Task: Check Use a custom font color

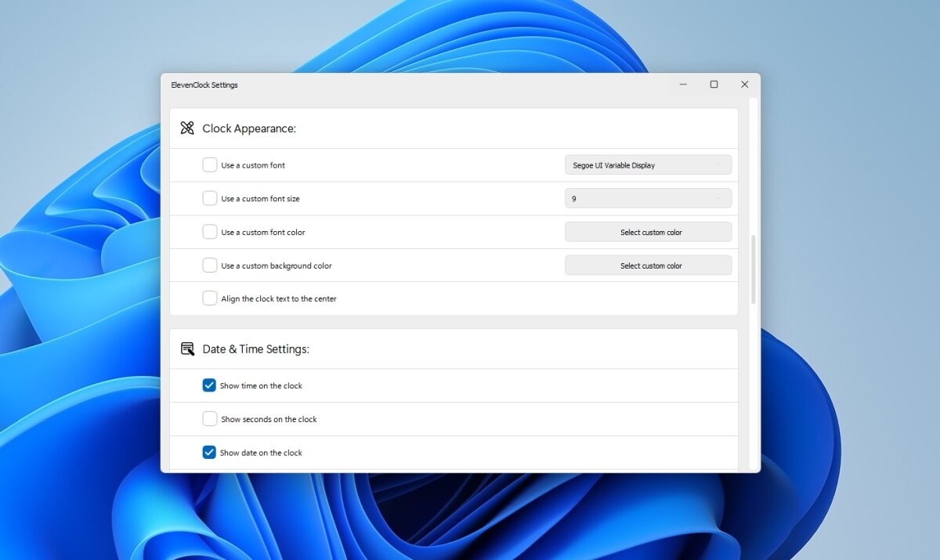Action: [x=209, y=231]
